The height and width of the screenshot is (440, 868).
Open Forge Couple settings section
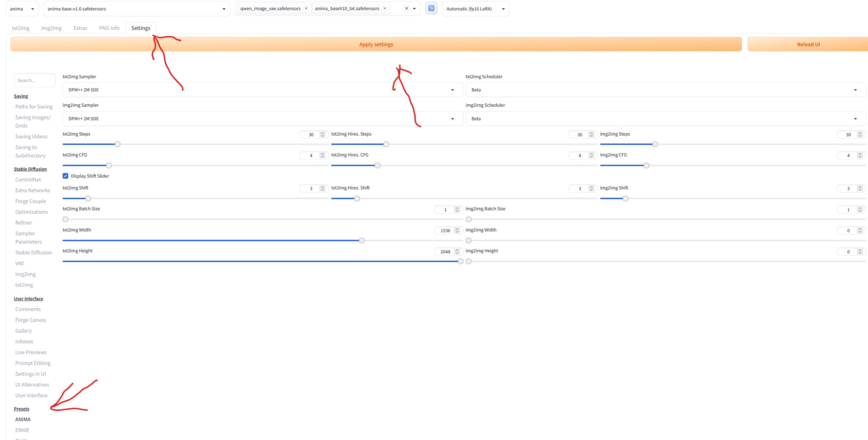click(31, 201)
